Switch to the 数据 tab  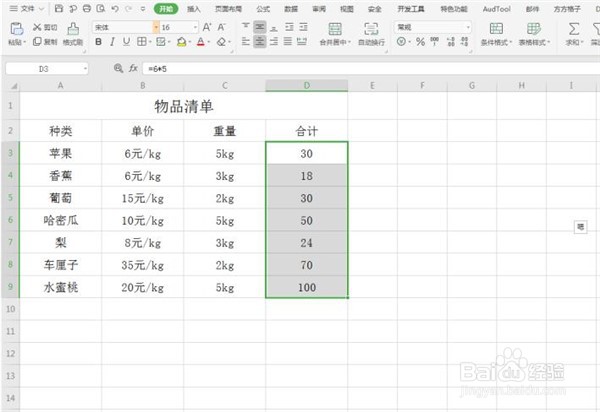point(291,9)
